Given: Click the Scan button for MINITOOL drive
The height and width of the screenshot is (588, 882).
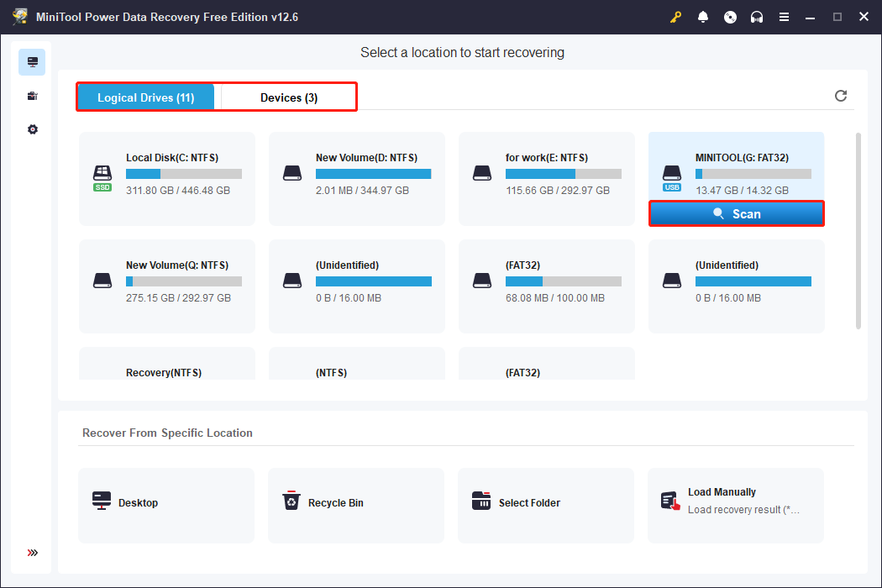Looking at the screenshot, I should pos(737,214).
